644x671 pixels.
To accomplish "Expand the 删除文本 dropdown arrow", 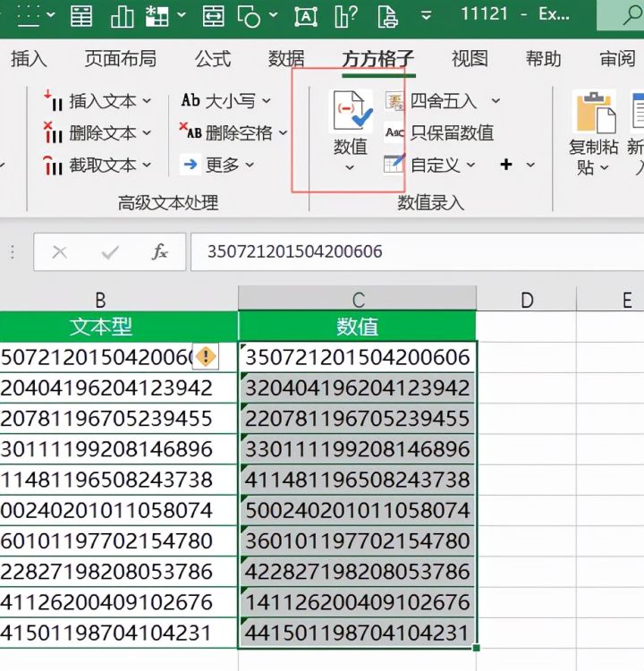I will (x=147, y=133).
